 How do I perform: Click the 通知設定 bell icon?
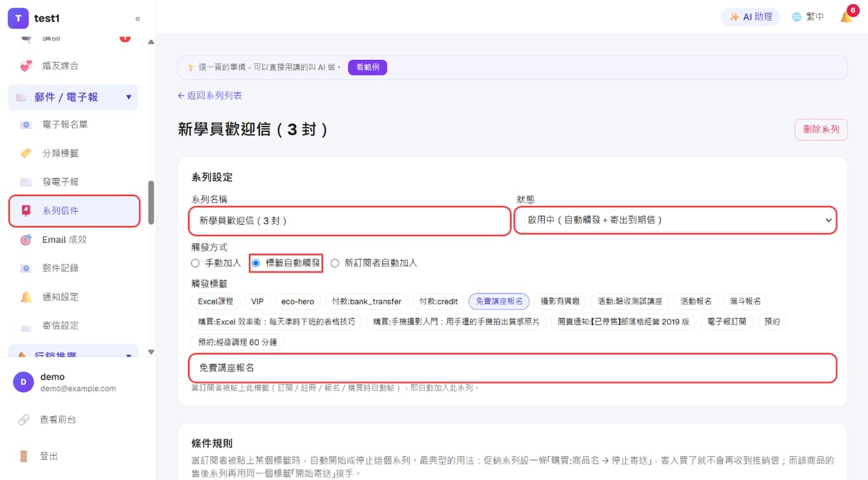(x=26, y=297)
